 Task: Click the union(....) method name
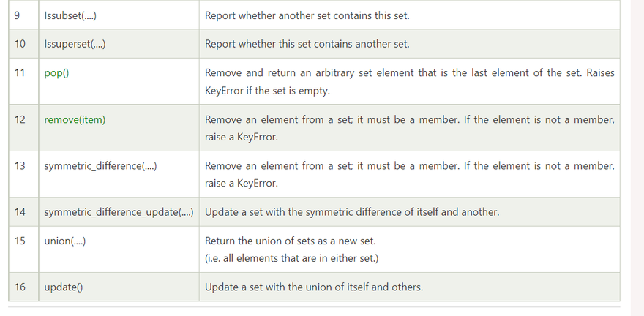[65, 241]
